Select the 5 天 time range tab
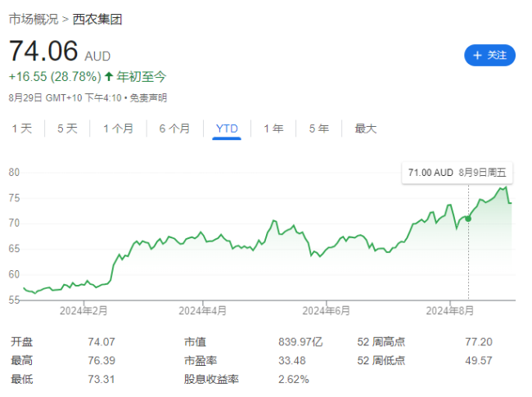This screenshot has width=532, height=397. [x=67, y=129]
